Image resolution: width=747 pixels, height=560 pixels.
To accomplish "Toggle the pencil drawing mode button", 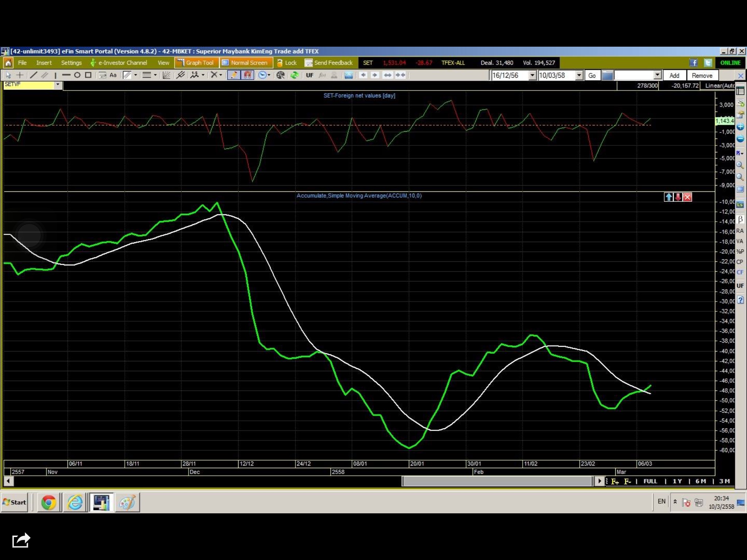I will (x=233, y=75).
